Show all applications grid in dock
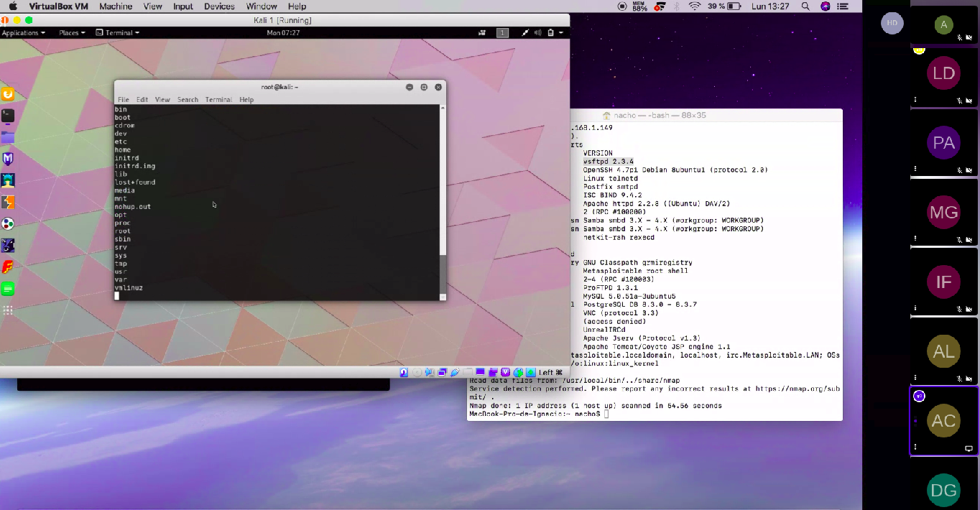Screen dimensions: 980x510 (8, 310)
